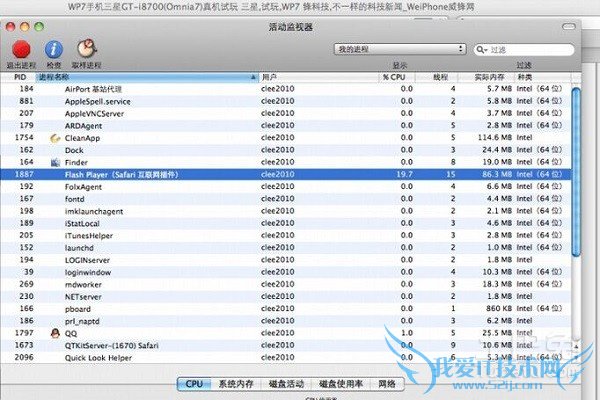Viewport: 600px width, 400px height.
Task: Sort by the PID column header
Action: tap(18, 77)
